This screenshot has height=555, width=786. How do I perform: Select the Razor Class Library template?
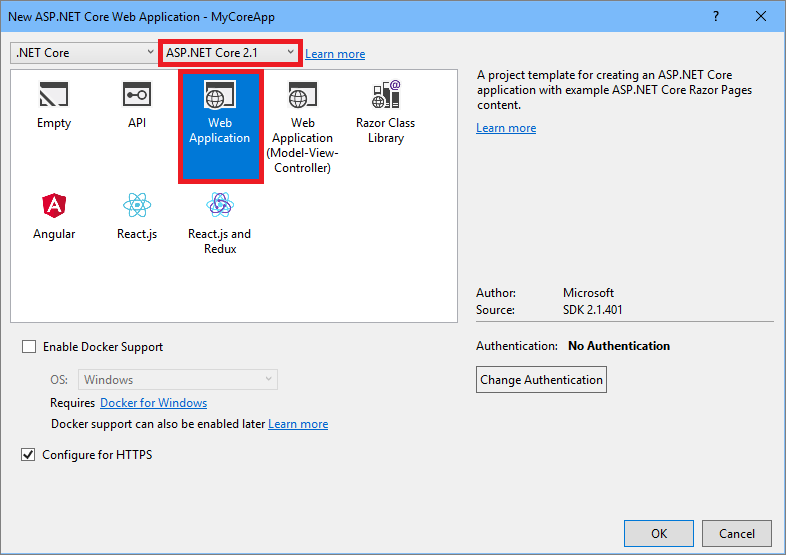[385, 112]
